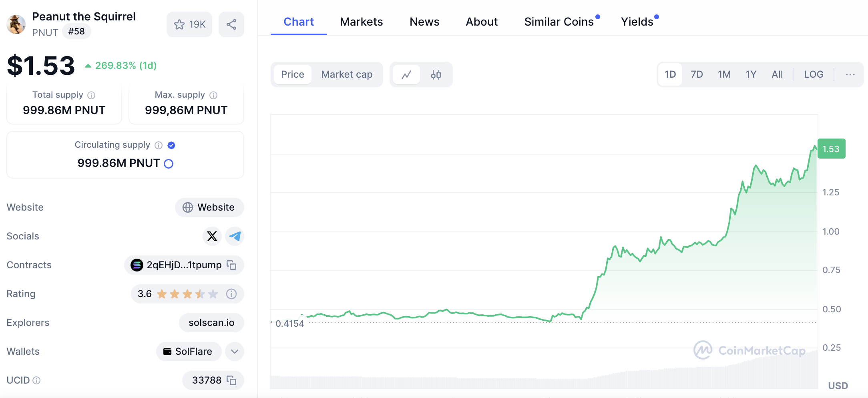868x398 pixels.
Task: Click the Website button
Action: point(209,207)
